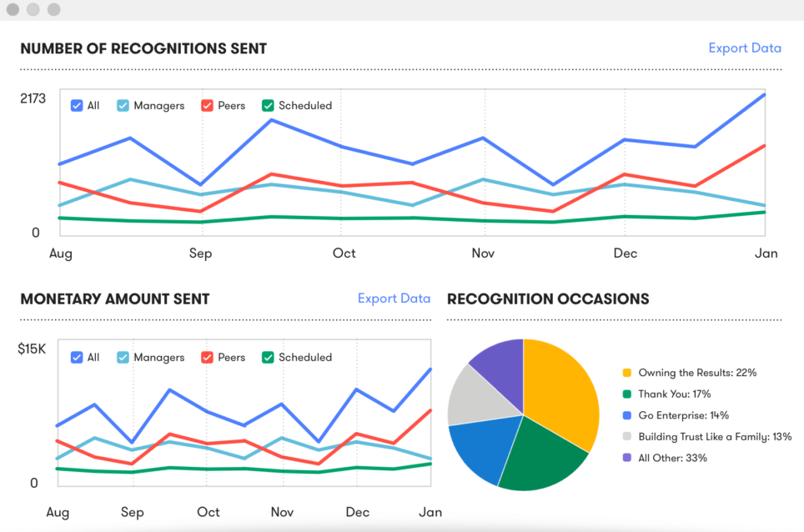Click the gray Building Trust legend swatch
This screenshot has width=804, height=532.
pyautogui.click(x=626, y=437)
